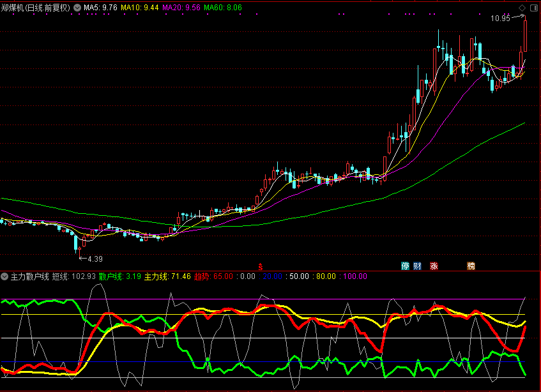Select the green MA60 label
The image size is (541, 392).
coord(223,8)
